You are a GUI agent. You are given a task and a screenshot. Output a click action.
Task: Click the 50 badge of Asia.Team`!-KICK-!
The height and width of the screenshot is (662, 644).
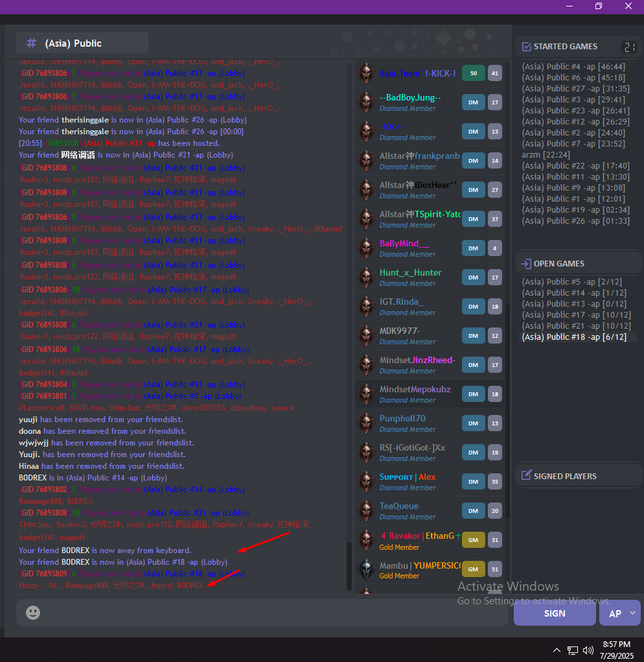[473, 73]
